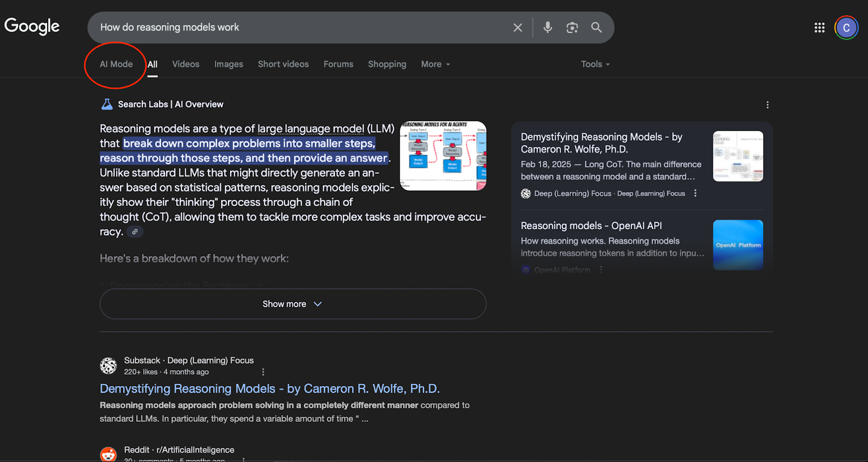Click the magnifying glass search icon
Image resolution: width=868 pixels, height=462 pixels.
coord(597,27)
